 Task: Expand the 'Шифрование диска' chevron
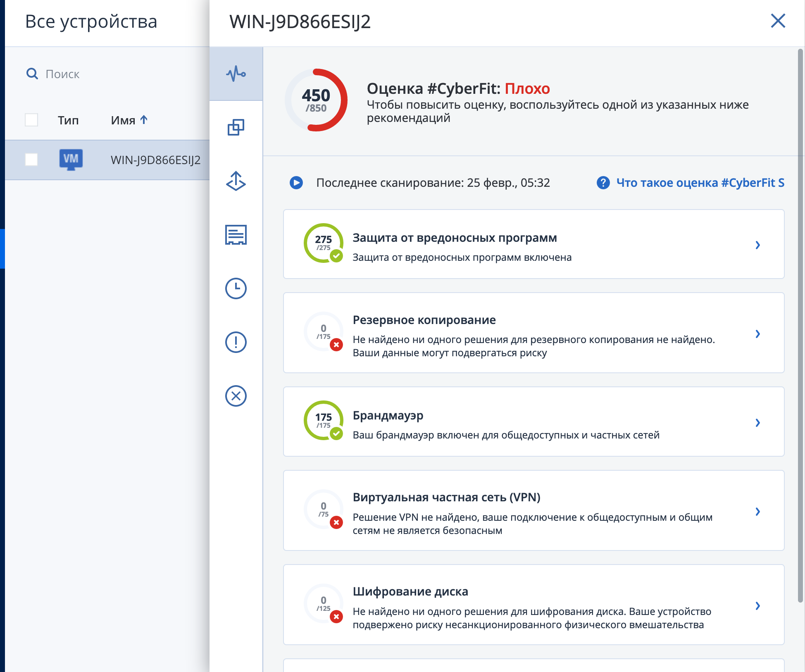tap(757, 606)
